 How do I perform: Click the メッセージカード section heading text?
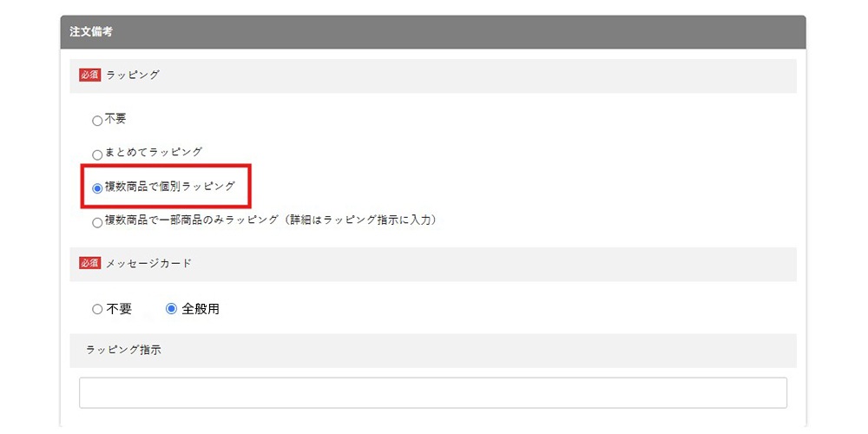(x=148, y=264)
